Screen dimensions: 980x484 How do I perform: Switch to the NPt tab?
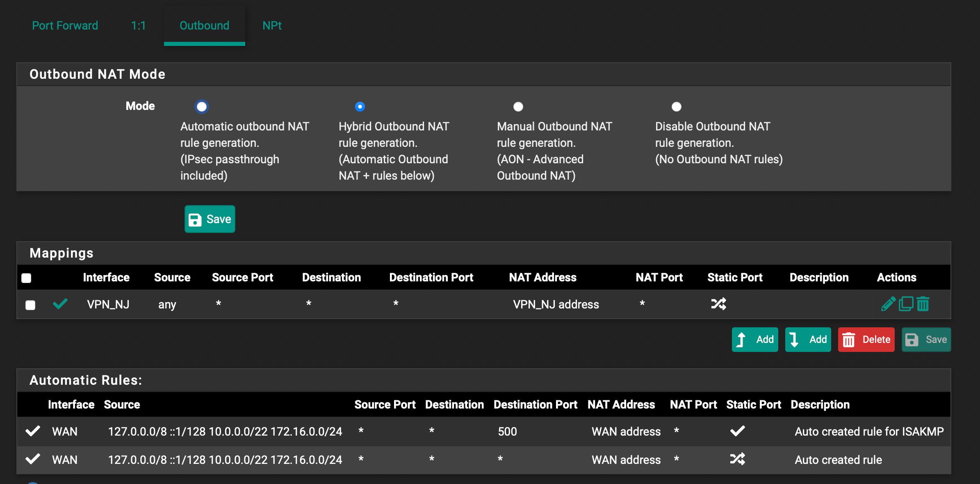(272, 25)
